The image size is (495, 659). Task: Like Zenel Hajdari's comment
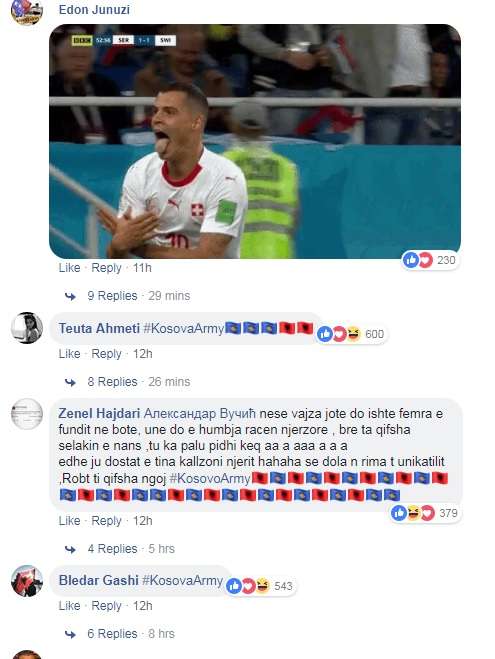pyautogui.click(x=69, y=521)
